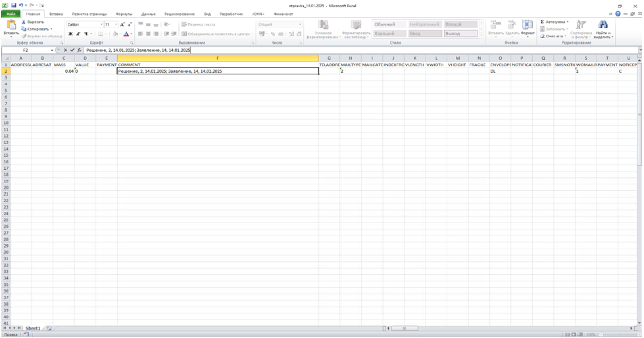Click the font color red A swatch
This screenshot has height=338, width=644.
126,34
